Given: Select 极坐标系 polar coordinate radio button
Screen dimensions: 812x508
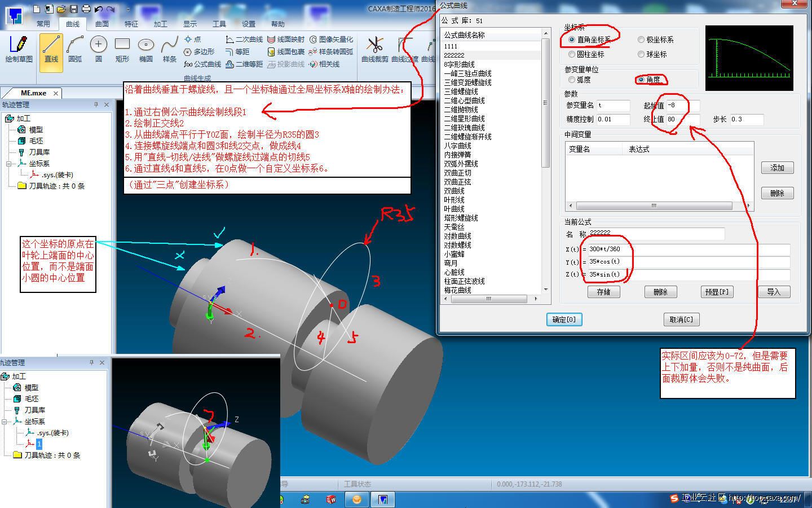Looking at the screenshot, I should point(641,40).
